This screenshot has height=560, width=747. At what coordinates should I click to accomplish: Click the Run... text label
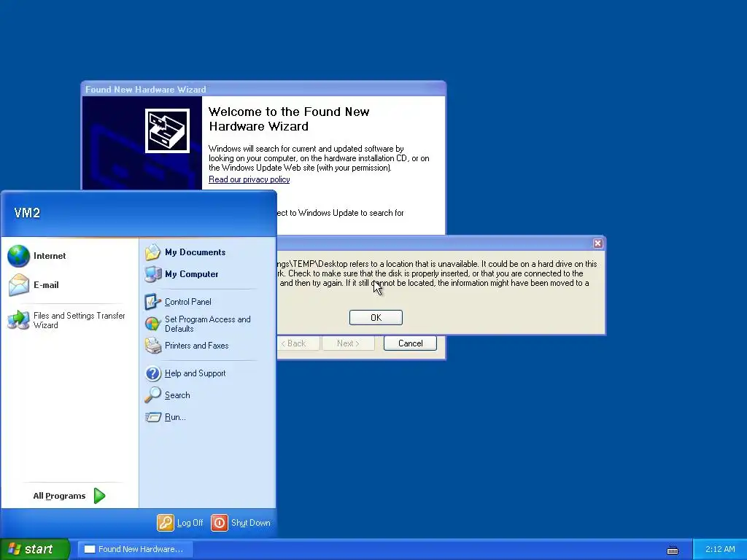pyautogui.click(x=175, y=417)
